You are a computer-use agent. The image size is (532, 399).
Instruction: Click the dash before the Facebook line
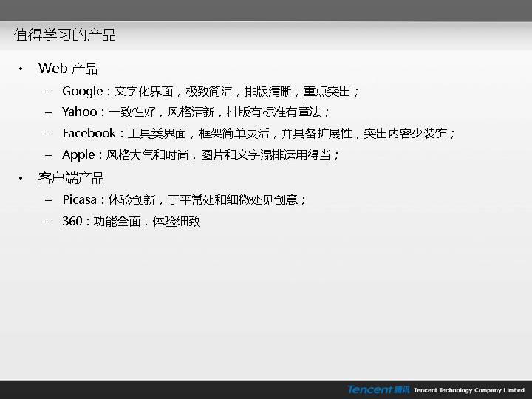(x=48, y=134)
